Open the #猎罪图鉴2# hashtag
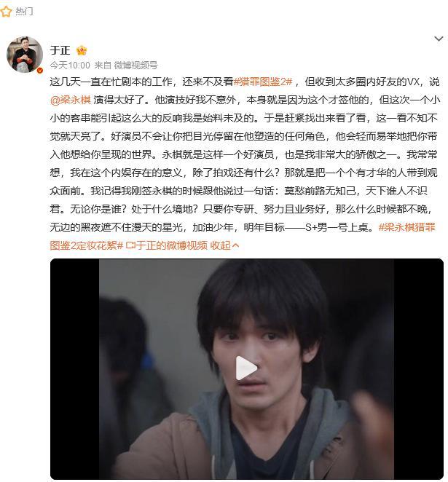Image resolution: width=448 pixels, height=482 pixels. tap(262, 82)
